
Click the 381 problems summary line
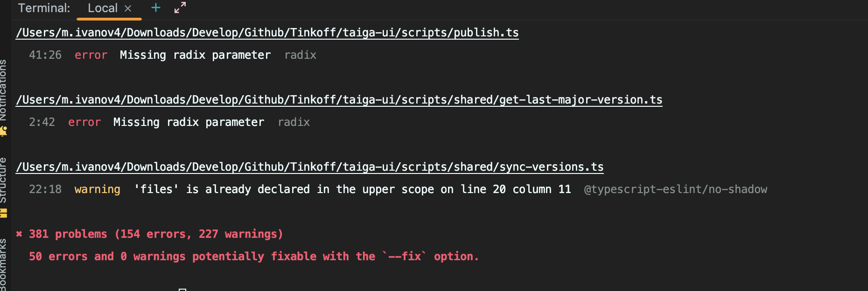(154, 234)
